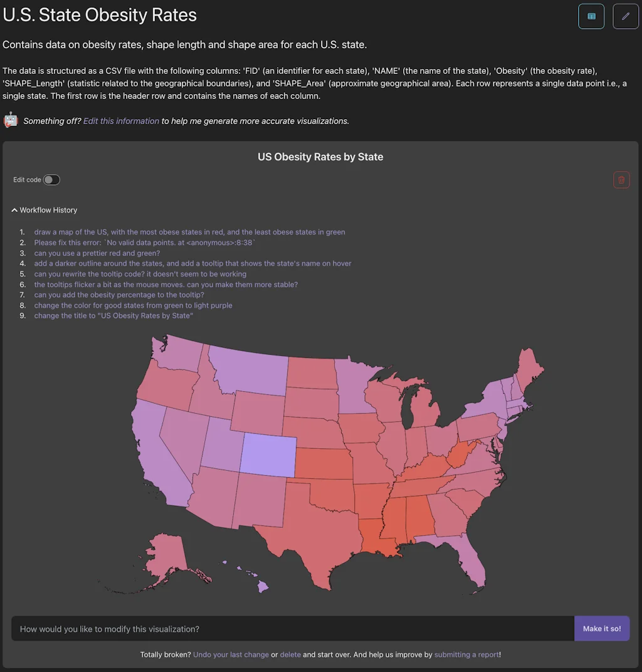Focus the visualization modification input field
The image size is (642, 672).
pos(292,629)
